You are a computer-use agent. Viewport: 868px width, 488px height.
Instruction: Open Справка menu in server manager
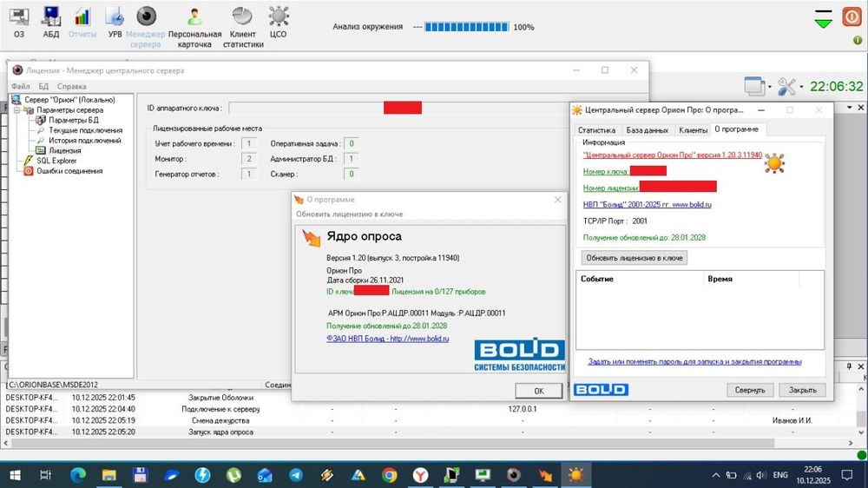point(71,87)
